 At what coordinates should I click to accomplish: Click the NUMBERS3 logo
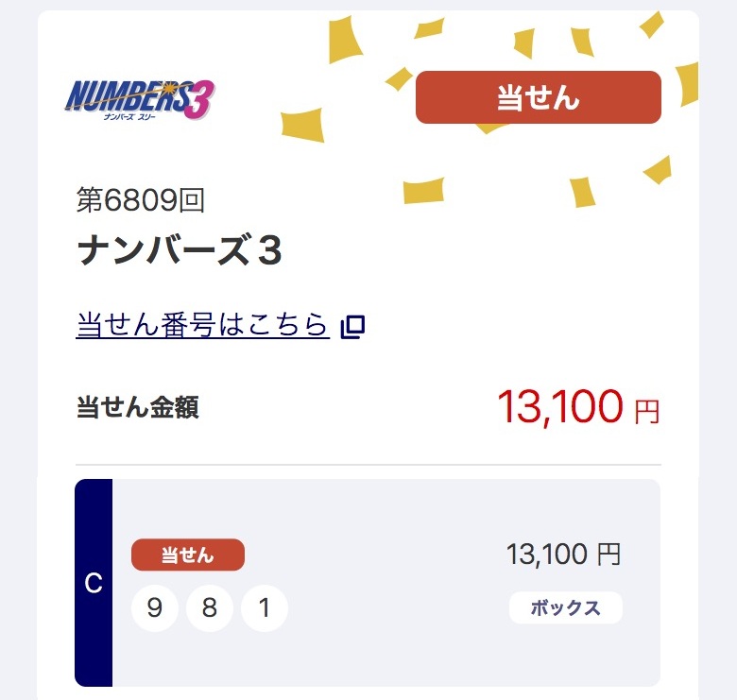tap(140, 97)
